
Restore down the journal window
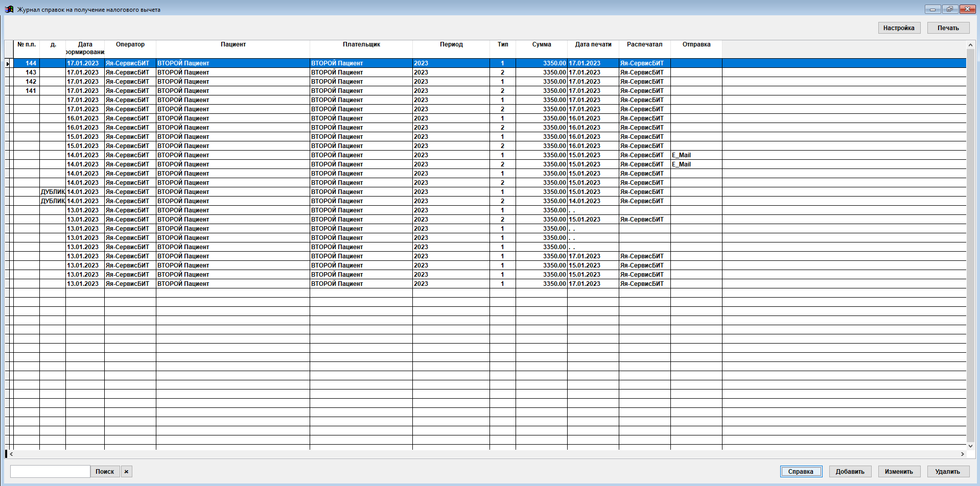pyautogui.click(x=950, y=9)
